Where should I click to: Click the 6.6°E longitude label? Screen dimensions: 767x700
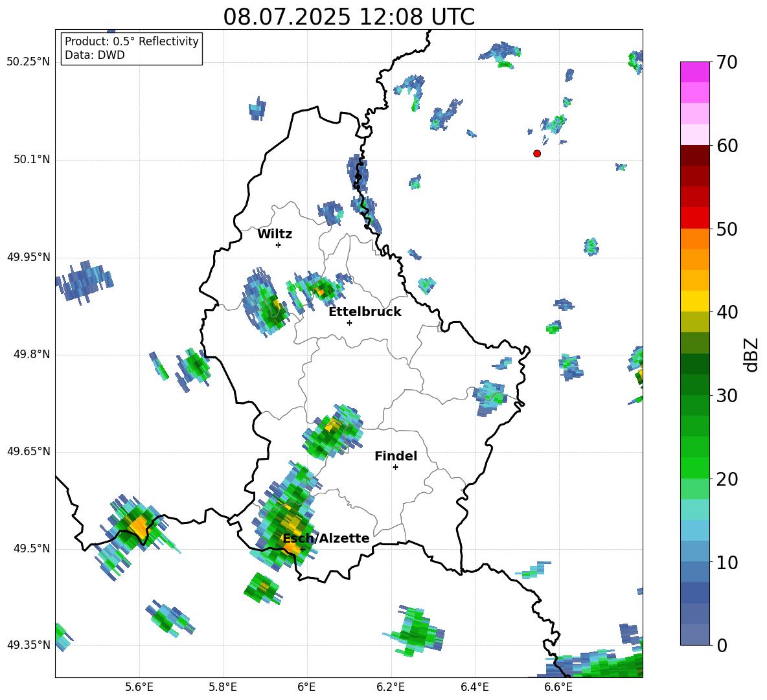pyautogui.click(x=558, y=687)
